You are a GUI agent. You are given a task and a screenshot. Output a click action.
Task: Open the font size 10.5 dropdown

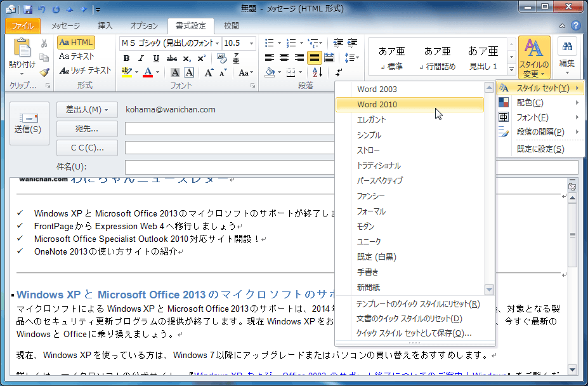point(252,44)
